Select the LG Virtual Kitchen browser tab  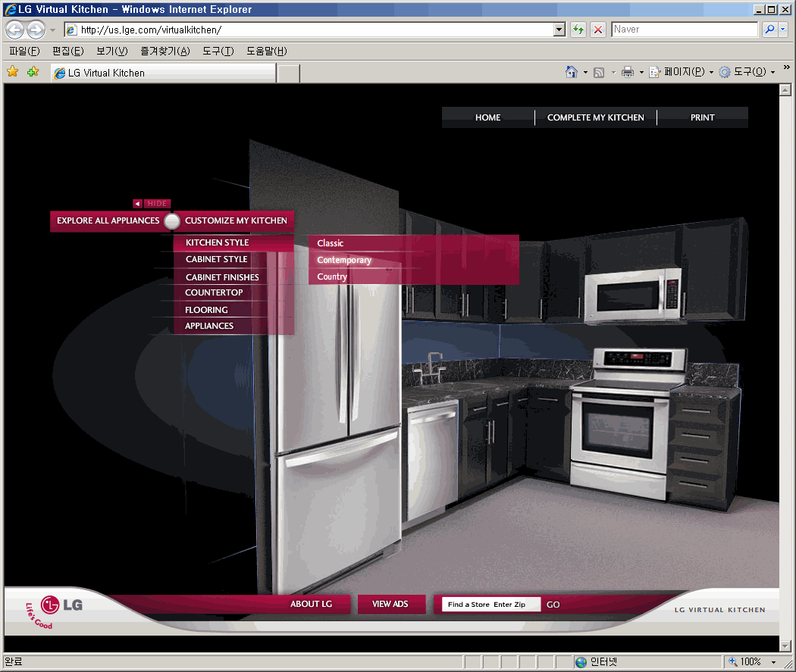click(164, 73)
